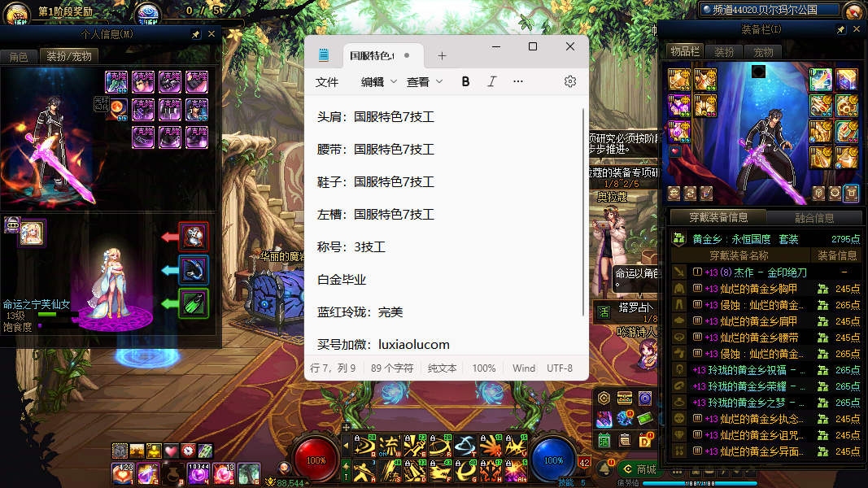
Task: Open the 查看 dropdown menu
Action: 424,81
